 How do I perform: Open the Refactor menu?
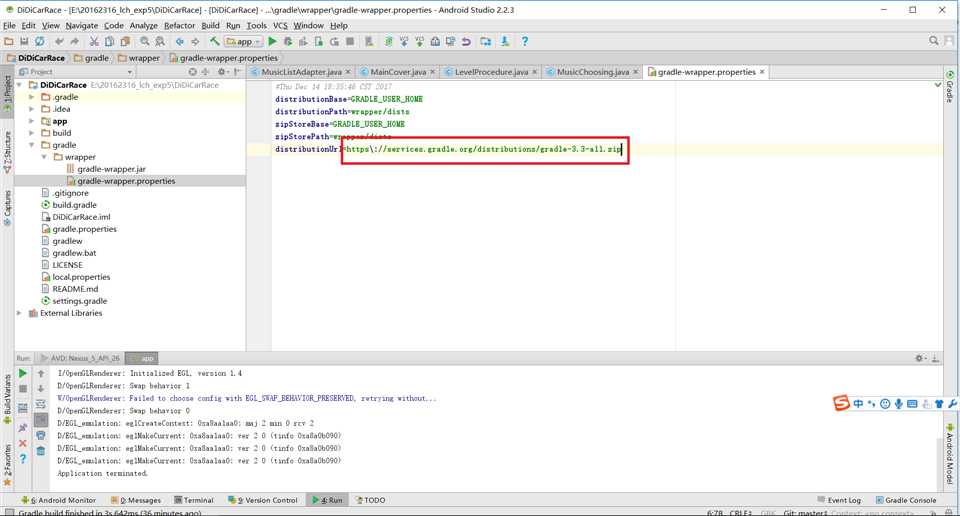point(179,26)
